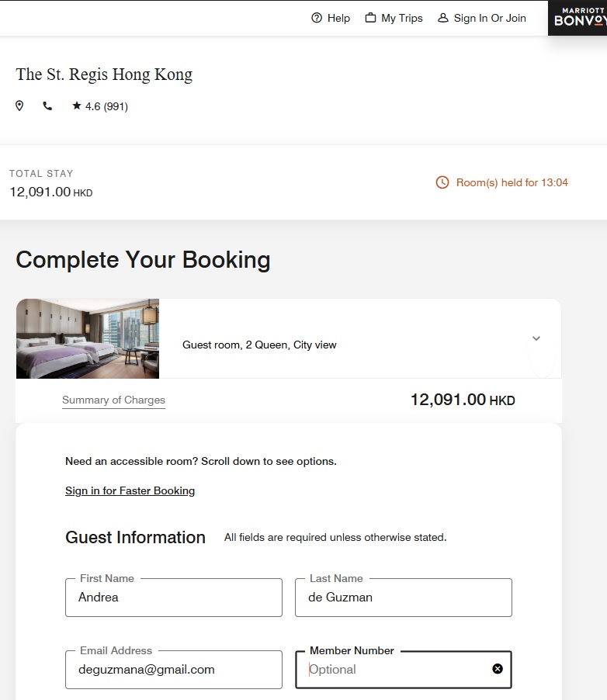
Task: Click the Last Name input field
Action: click(403, 598)
